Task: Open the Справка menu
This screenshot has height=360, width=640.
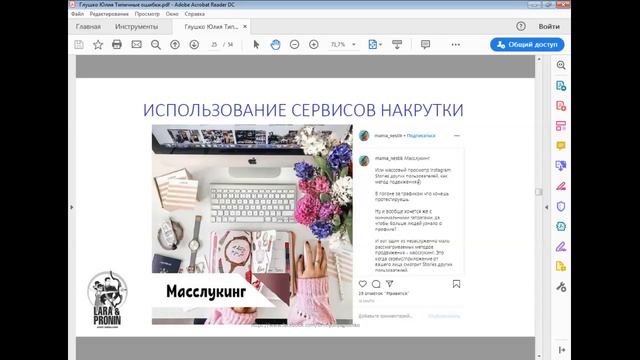Action: 194,14
